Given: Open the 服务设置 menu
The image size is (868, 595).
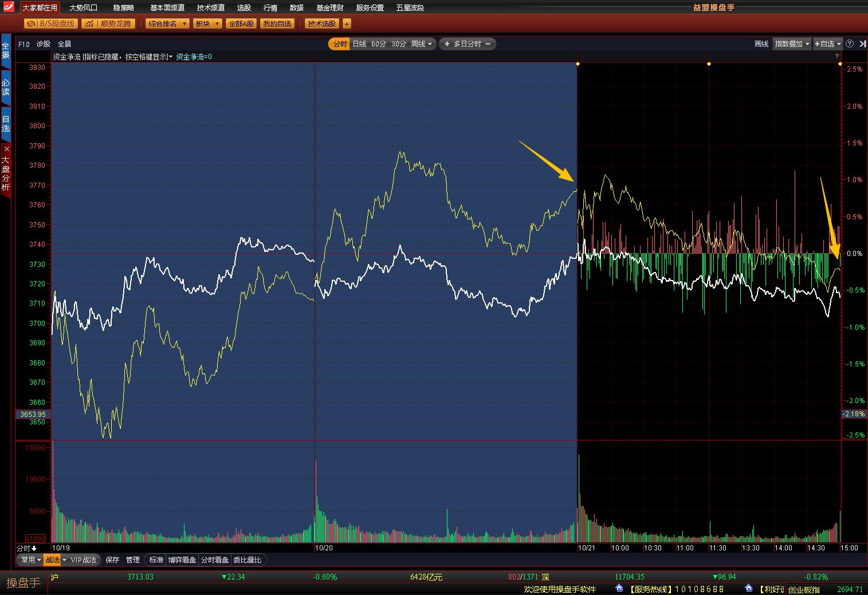Looking at the screenshot, I should pyautogui.click(x=370, y=7).
